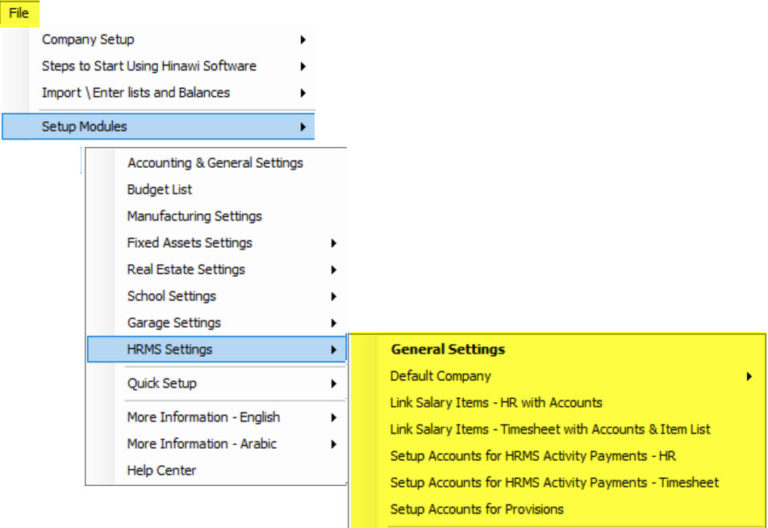Select the HRMS Settings item

(170, 349)
